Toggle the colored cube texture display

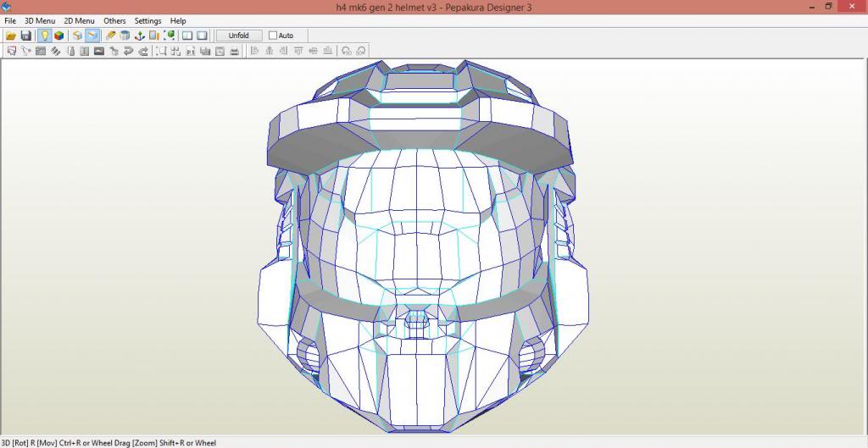[x=58, y=36]
